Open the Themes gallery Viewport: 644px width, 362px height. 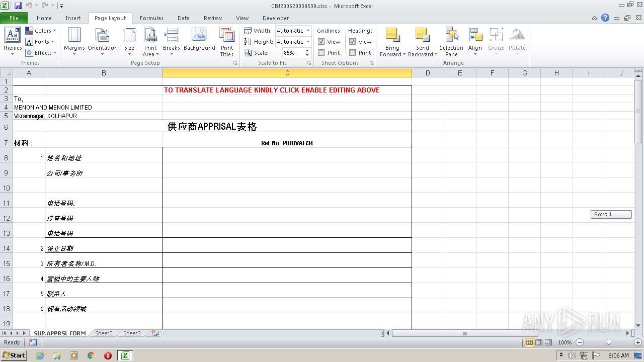point(12,42)
